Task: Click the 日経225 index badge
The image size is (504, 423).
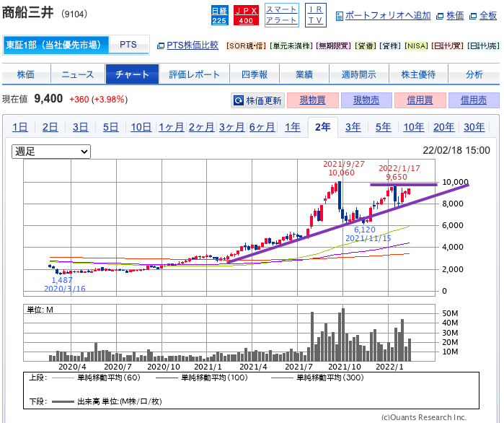Action: pos(219,15)
